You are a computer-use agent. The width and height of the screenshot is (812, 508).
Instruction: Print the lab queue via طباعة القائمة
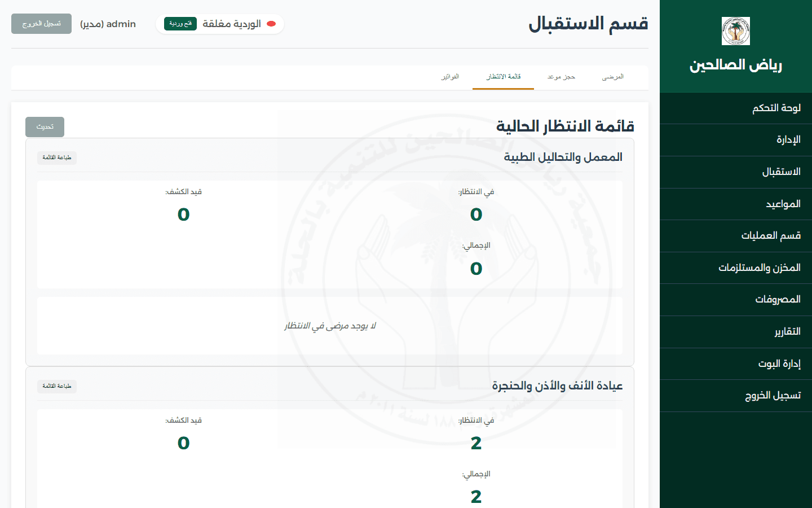pos(57,157)
